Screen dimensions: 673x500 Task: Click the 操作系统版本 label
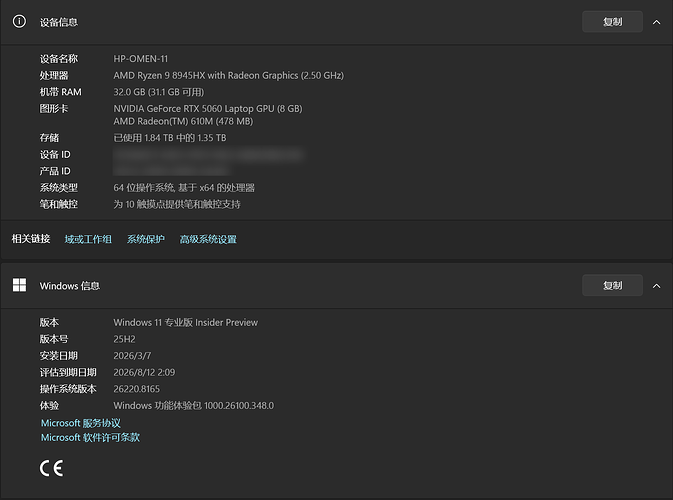[x=68, y=389]
